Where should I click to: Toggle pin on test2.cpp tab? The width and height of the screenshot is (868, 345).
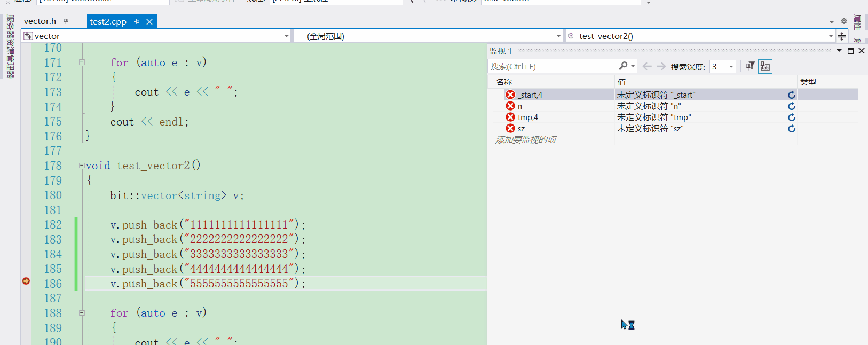click(137, 21)
